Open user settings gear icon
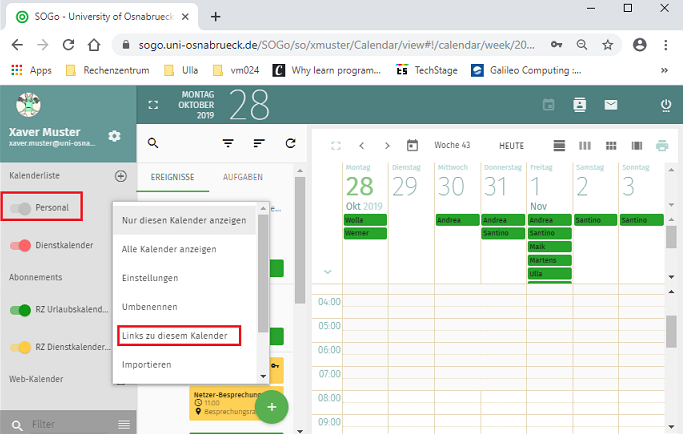683x434 pixels. [x=114, y=136]
